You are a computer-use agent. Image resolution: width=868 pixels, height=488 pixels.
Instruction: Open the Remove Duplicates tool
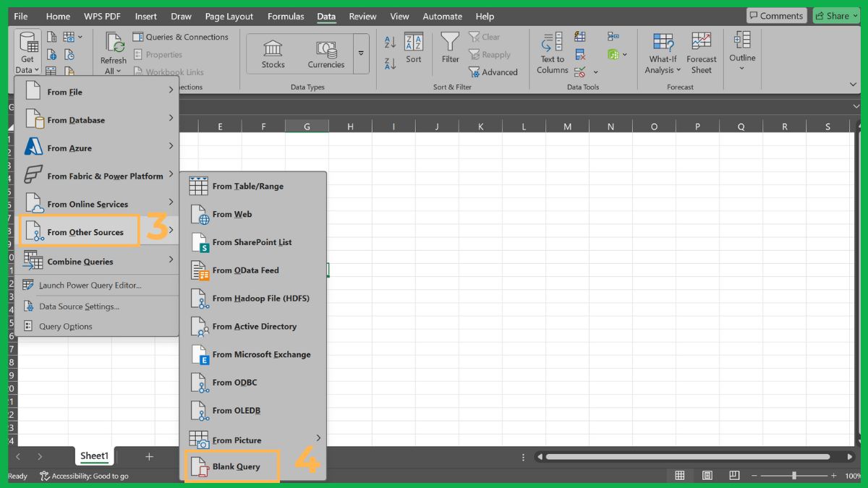579,54
